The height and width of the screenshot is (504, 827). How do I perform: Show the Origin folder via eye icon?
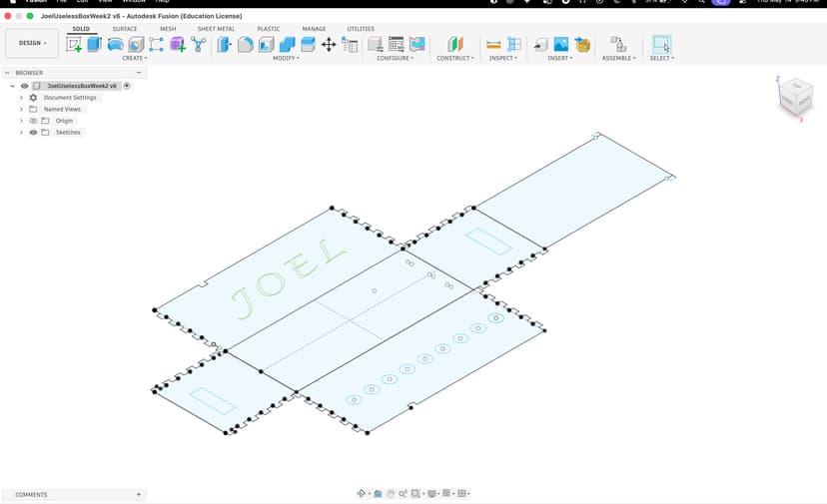(33, 121)
